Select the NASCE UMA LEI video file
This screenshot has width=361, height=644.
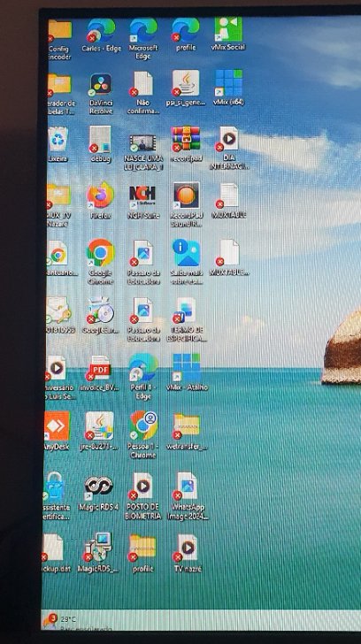click(x=143, y=152)
